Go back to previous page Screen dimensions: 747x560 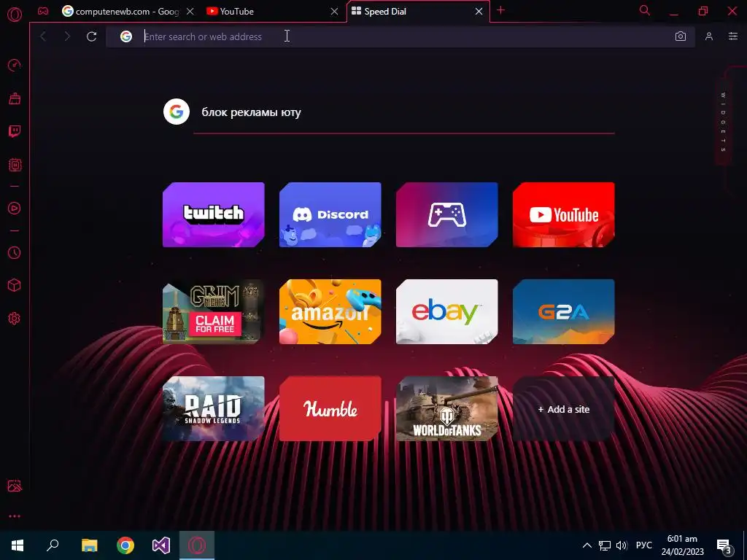pos(43,36)
